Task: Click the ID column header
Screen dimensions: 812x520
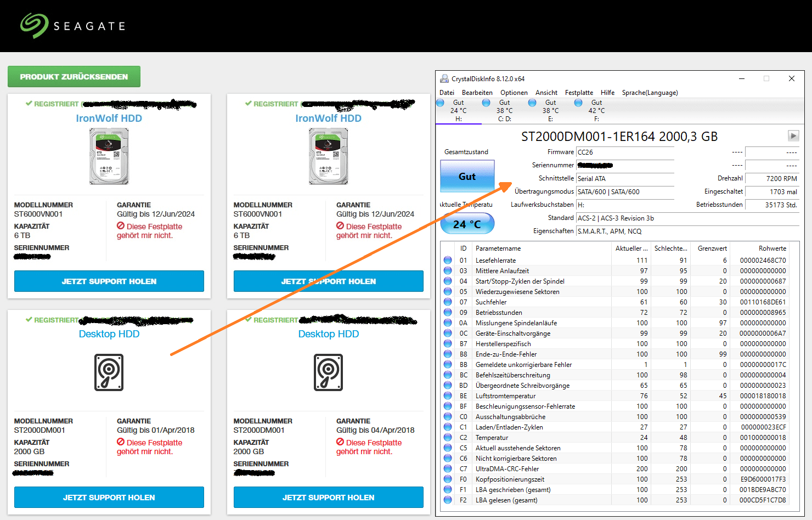Action: point(463,248)
